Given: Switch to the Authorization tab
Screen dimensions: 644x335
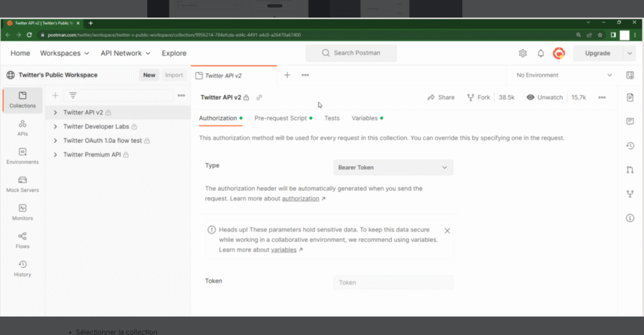Looking at the screenshot, I should pos(221,118).
